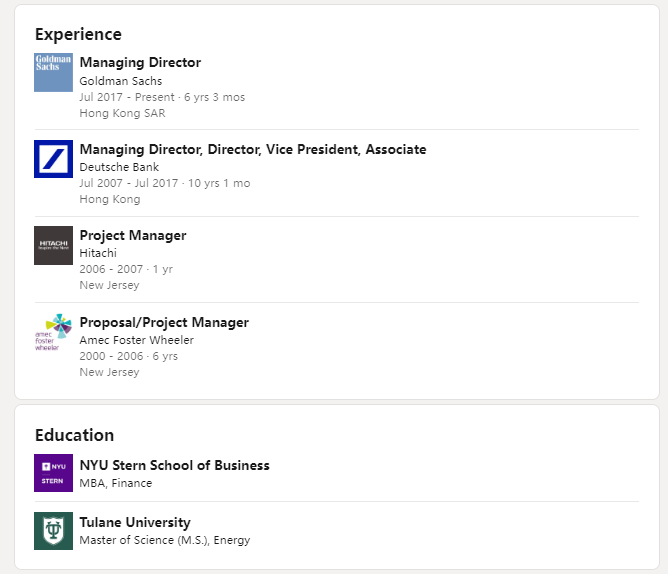Open the Tulane University entry

click(x=135, y=522)
